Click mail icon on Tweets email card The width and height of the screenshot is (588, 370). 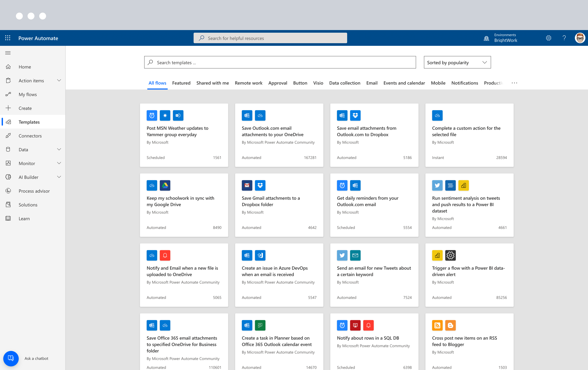(355, 255)
